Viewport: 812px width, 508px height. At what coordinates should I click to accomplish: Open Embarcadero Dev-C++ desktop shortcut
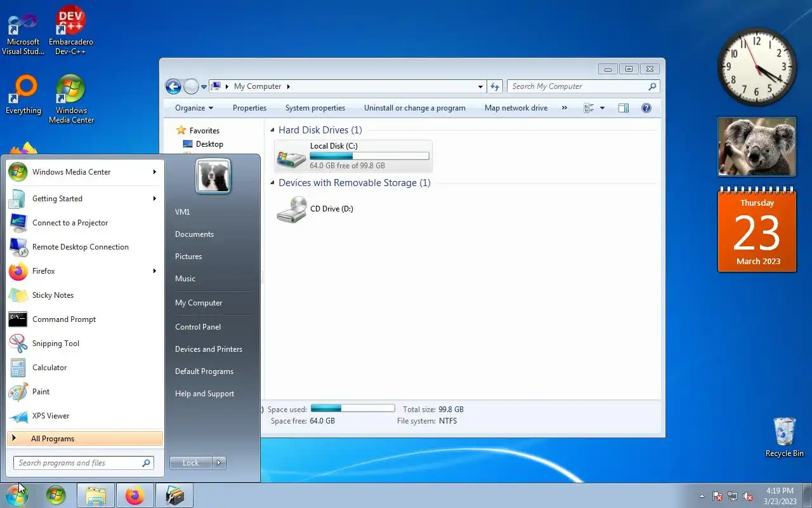(71, 30)
